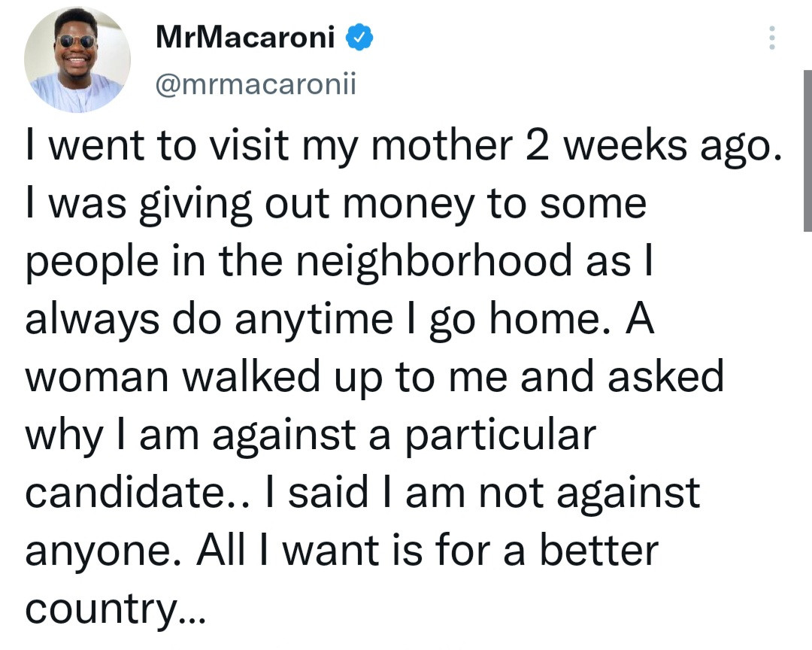This screenshot has width=812, height=650.
Task: Open MrMacaroni's profile picture
Action: click(77, 60)
